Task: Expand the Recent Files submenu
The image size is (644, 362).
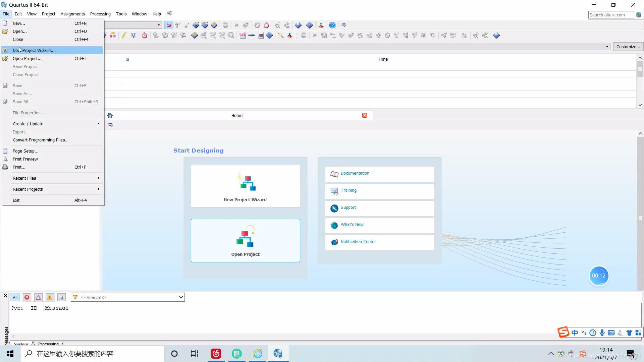Action: point(52,178)
